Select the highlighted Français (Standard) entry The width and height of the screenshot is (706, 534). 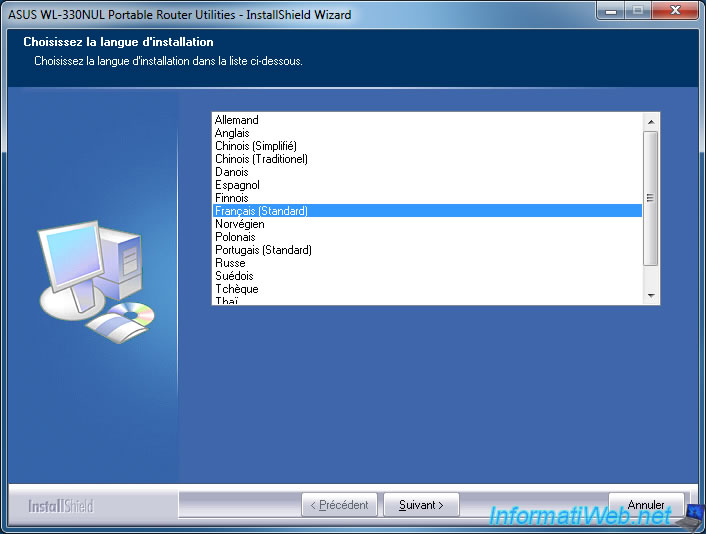click(427, 211)
